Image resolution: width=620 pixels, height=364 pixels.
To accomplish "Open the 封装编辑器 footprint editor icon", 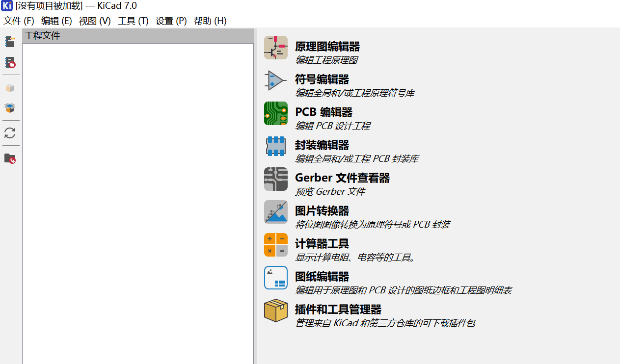I will [x=275, y=146].
